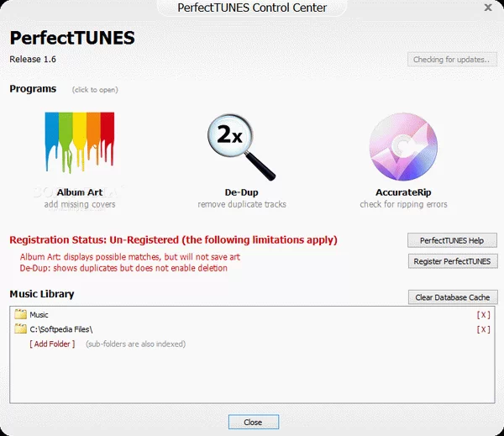
Task: Click the Music folder icon
Action: [x=20, y=314]
